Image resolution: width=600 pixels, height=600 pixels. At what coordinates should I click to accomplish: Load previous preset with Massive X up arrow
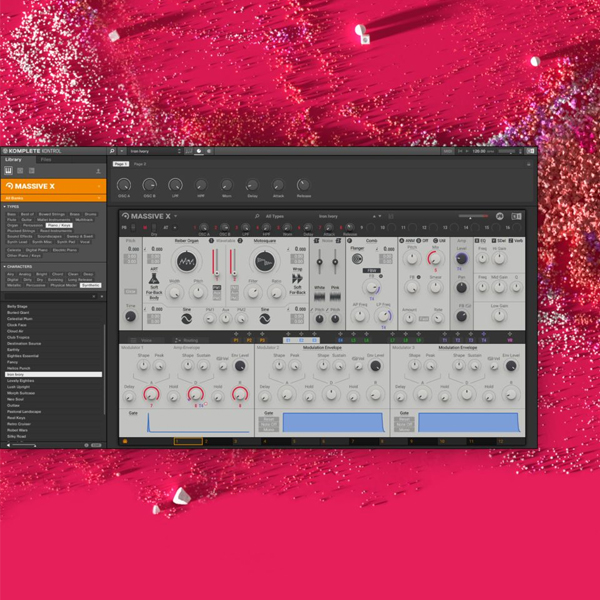(x=374, y=216)
